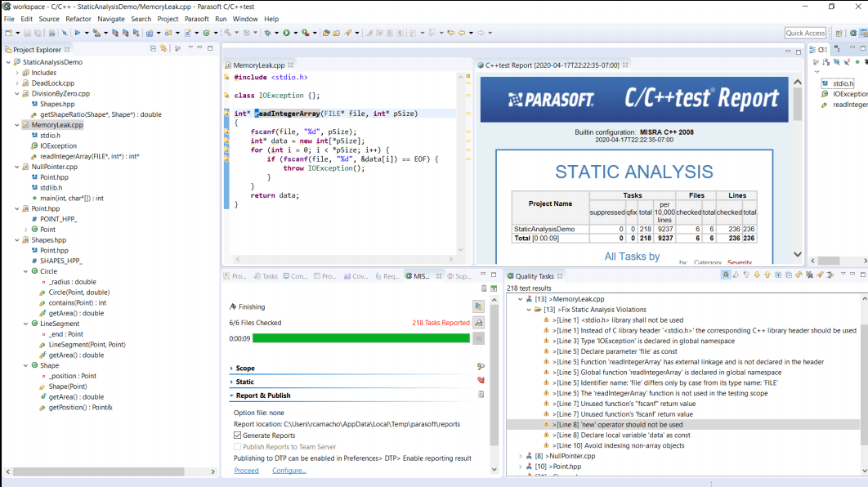
Task: Expand the [8] NullPointer.cpp results node
Action: pos(521,456)
